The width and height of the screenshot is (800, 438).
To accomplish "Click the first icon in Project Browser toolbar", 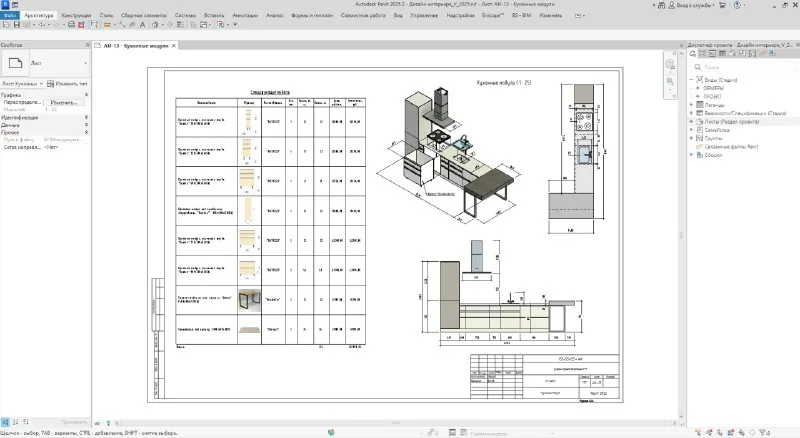I will pos(693,53).
